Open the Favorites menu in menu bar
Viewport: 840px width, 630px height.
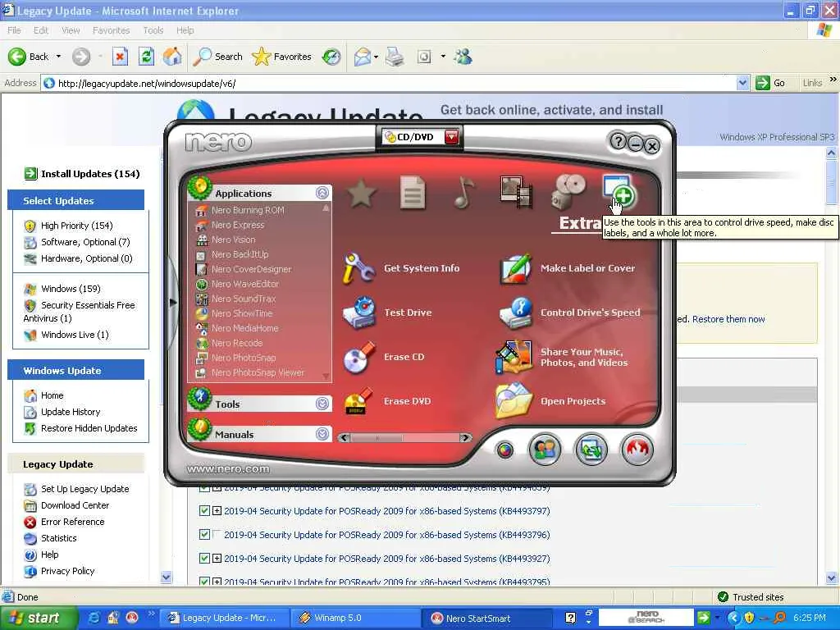tap(111, 30)
